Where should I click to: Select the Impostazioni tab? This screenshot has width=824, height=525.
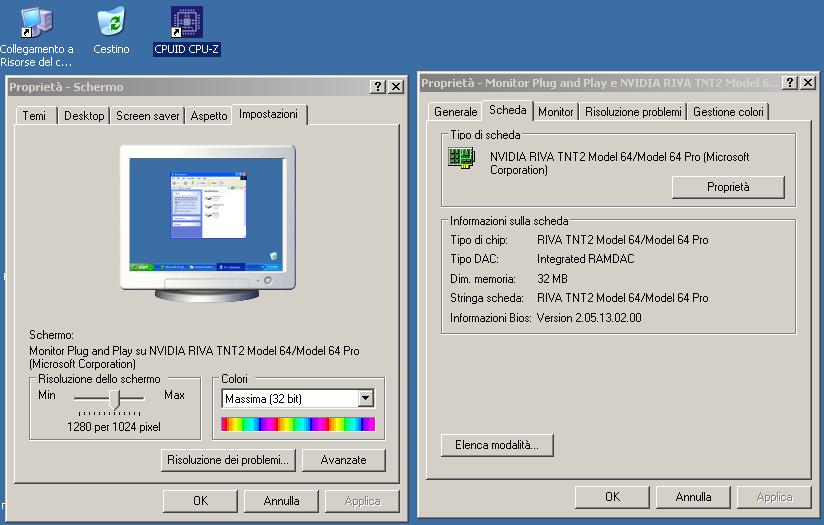[269, 114]
